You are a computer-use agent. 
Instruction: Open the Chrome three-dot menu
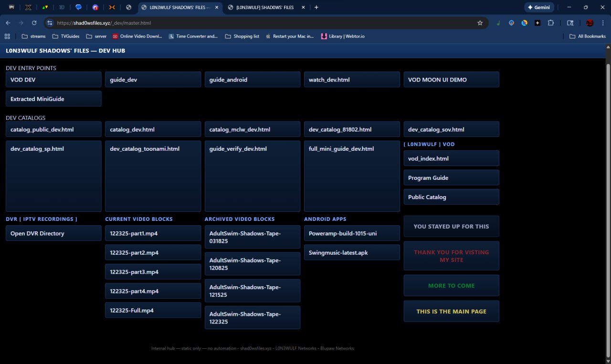click(603, 23)
